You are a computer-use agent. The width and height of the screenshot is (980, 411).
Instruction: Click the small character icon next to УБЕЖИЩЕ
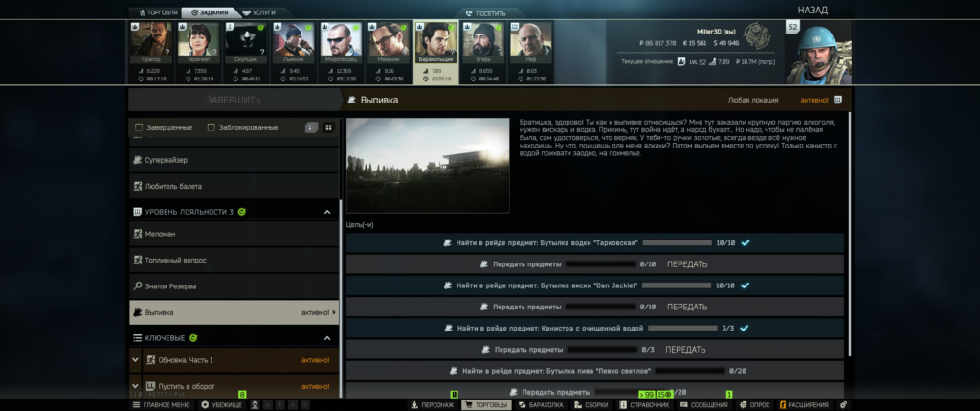[255, 405]
